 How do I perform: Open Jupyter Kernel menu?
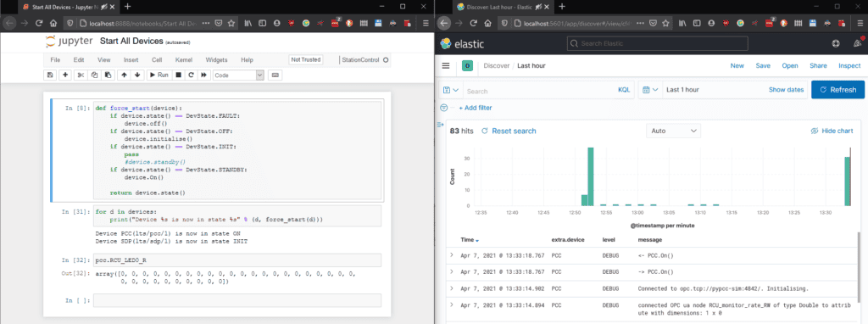point(184,60)
